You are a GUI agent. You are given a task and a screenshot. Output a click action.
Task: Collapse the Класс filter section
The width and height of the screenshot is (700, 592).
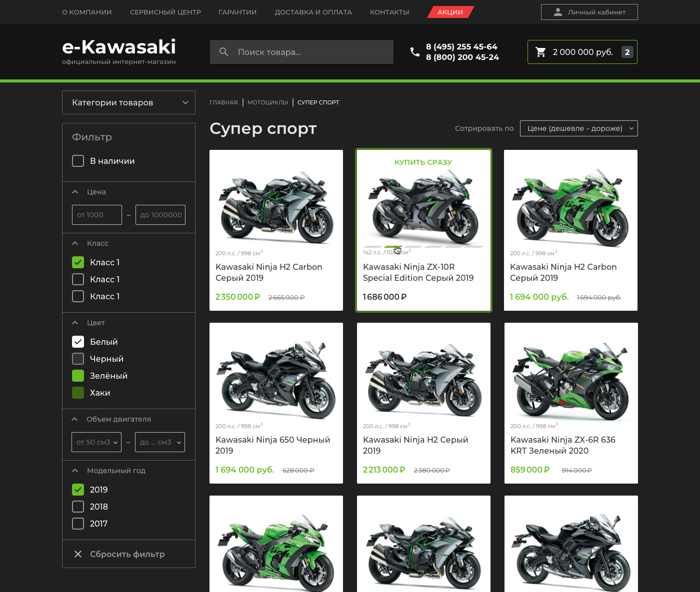click(x=75, y=243)
